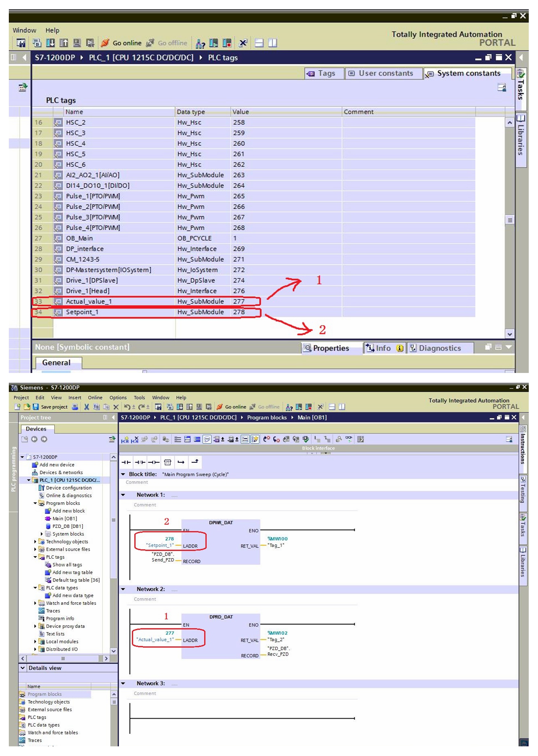Expand the System blocks folder
The width and height of the screenshot is (538, 756).
[42, 534]
